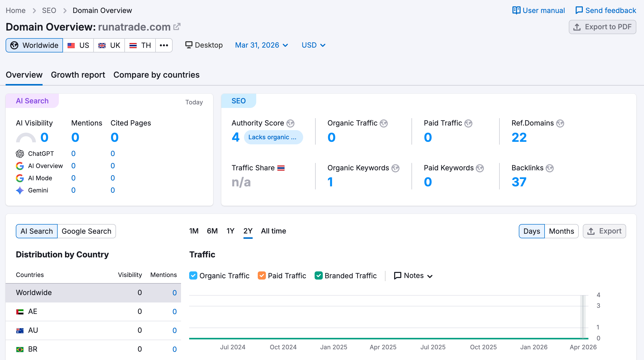644x360 pixels.
Task: Open the Mar 31, 2026 date dropdown
Action: coord(262,45)
